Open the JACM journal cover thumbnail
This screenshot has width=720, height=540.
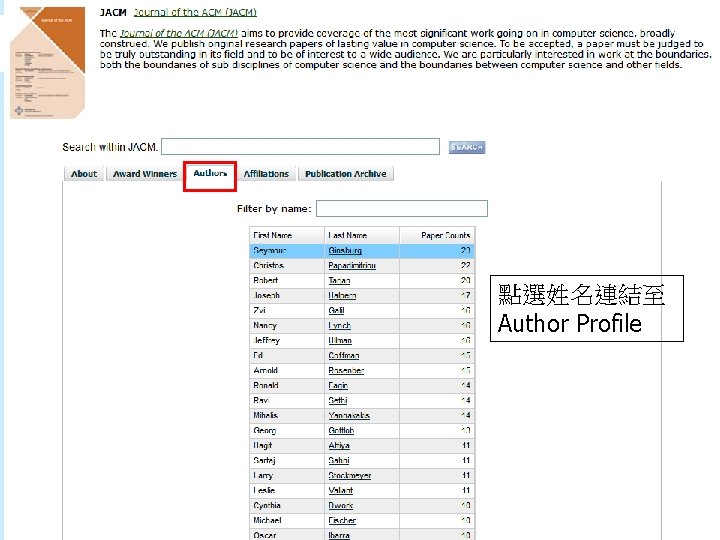pyautogui.click(x=48, y=63)
